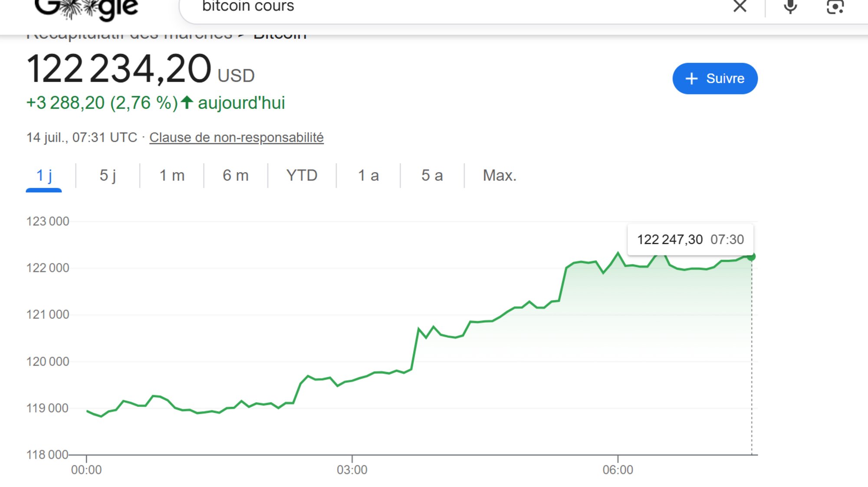Image resolution: width=868 pixels, height=487 pixels.
Task: Switch to the YTD chart view
Action: pos(302,176)
